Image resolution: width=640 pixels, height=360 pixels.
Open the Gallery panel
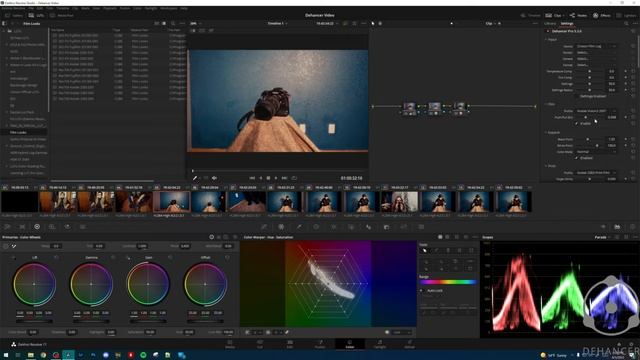pos(14,16)
